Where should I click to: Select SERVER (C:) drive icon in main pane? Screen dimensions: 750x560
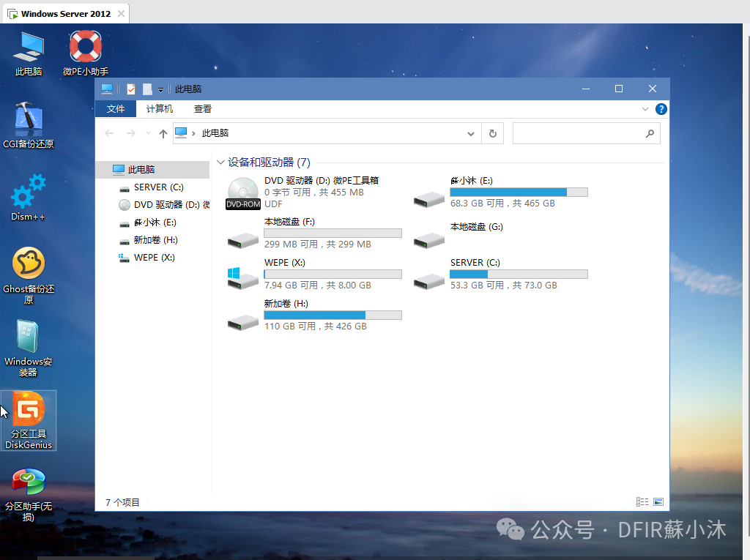coord(429,281)
